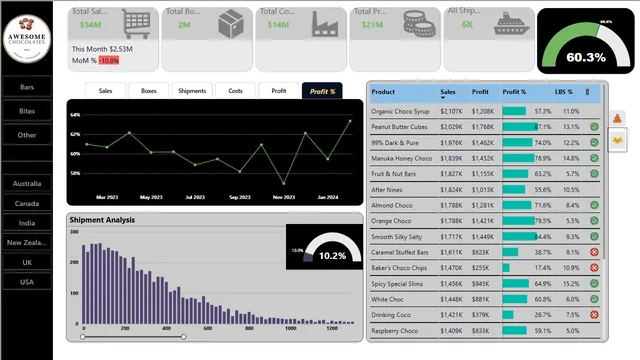Sort table by Profit % column header
The height and width of the screenshot is (360, 640).
coord(514,92)
